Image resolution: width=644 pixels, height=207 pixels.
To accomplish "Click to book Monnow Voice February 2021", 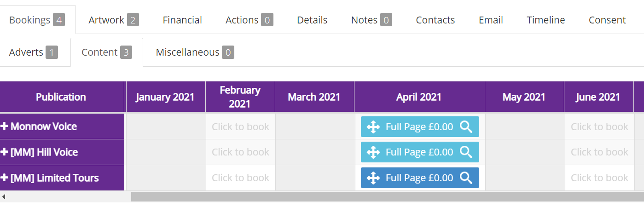I will 240,126.
